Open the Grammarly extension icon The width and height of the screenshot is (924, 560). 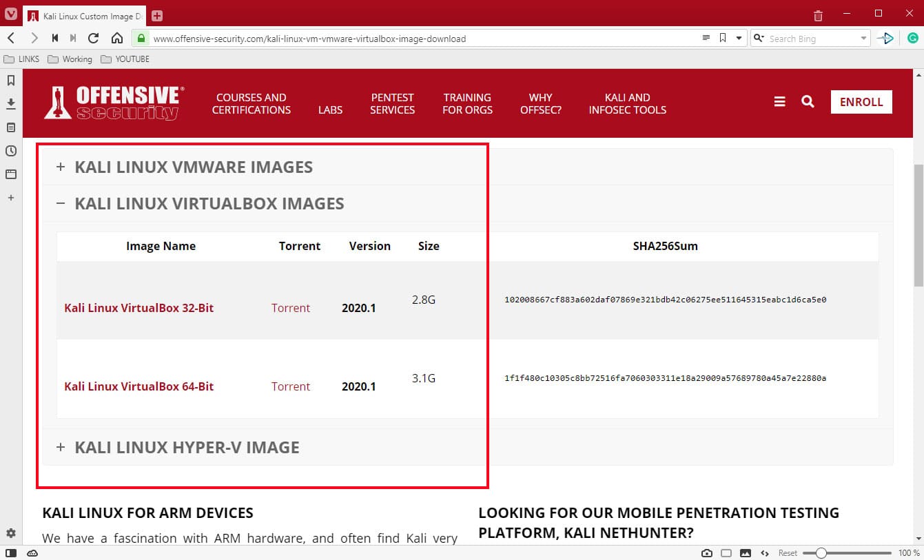(x=912, y=38)
